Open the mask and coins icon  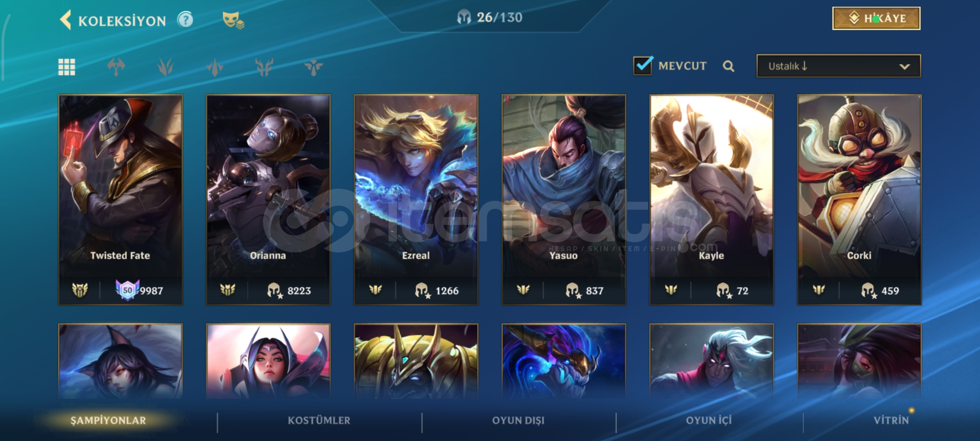coord(233,20)
